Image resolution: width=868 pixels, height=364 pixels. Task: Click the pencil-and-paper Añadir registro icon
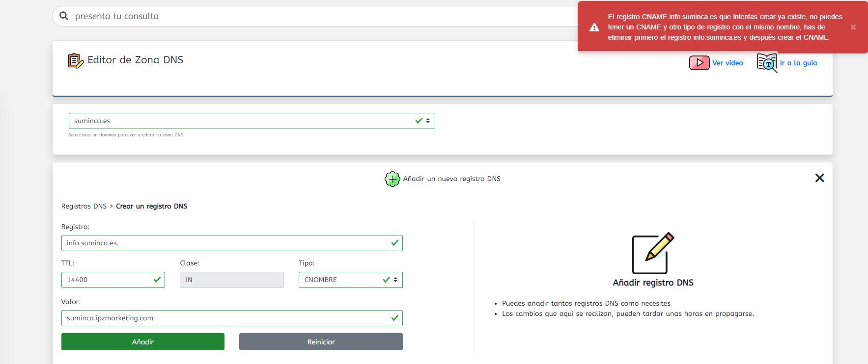653,254
